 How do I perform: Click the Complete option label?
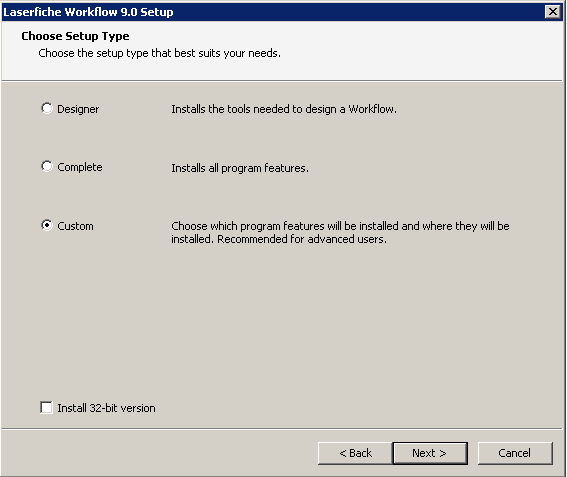80,167
